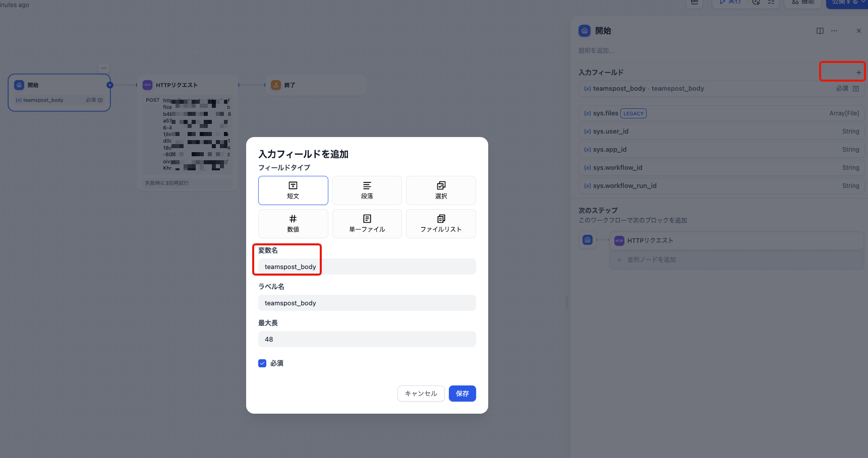Choose the 選択 field type
Image resolution: width=868 pixels, height=458 pixels.
point(441,190)
